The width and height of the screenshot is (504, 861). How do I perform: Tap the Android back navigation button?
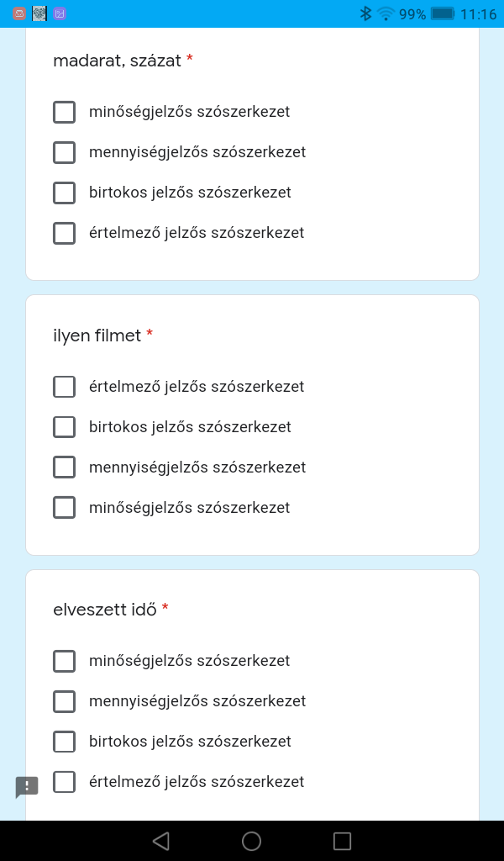pyautogui.click(x=161, y=841)
